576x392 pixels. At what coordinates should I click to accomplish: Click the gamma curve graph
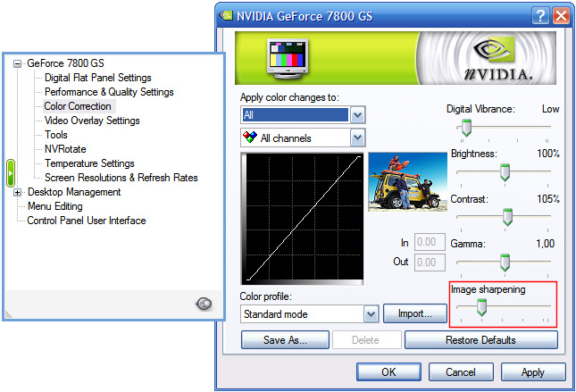(303, 218)
